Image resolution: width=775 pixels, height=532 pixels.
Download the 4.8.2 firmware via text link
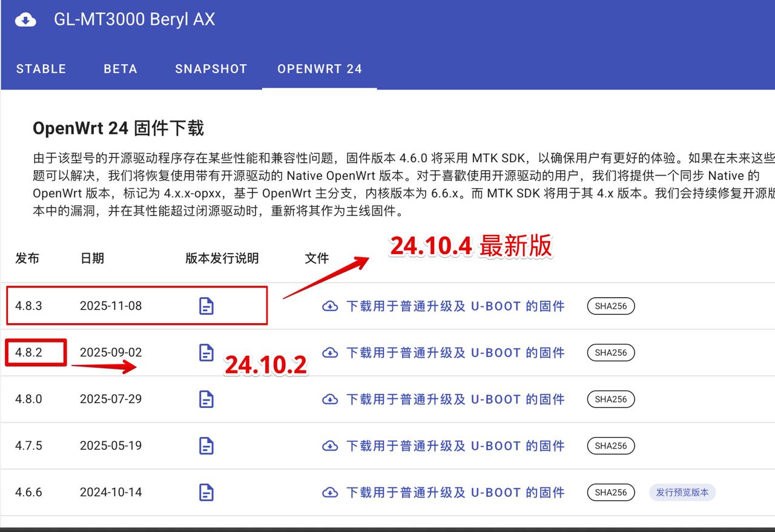coord(455,353)
